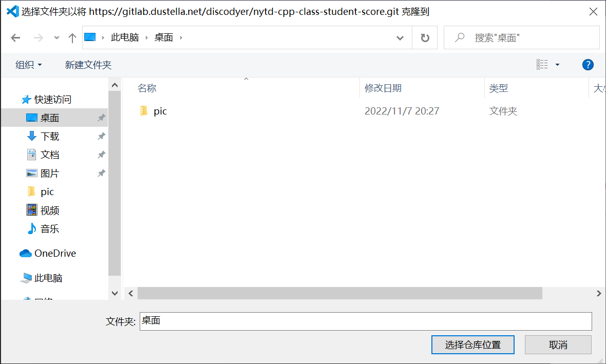Select the Videos (视频) item in sidebar
The image size is (606, 364).
coord(49,210)
